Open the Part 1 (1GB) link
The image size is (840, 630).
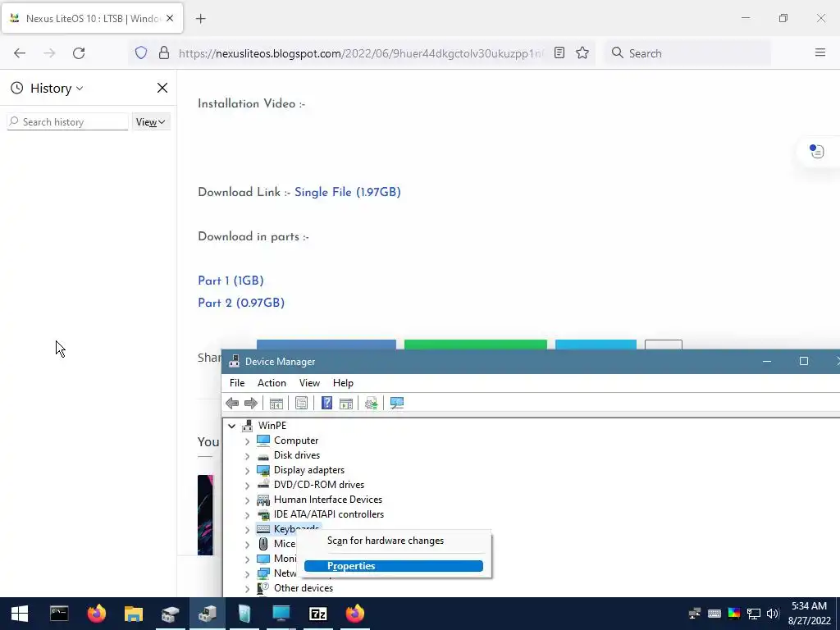pyautogui.click(x=231, y=281)
